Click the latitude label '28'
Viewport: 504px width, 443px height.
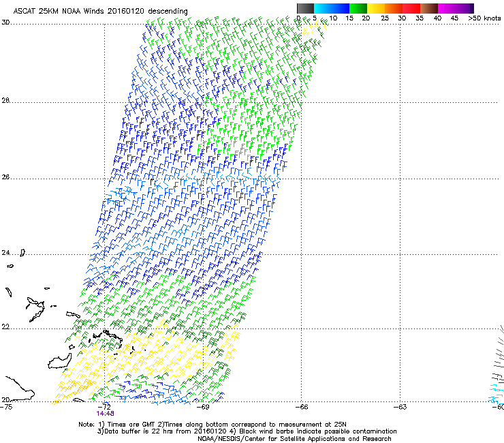(x=5, y=100)
